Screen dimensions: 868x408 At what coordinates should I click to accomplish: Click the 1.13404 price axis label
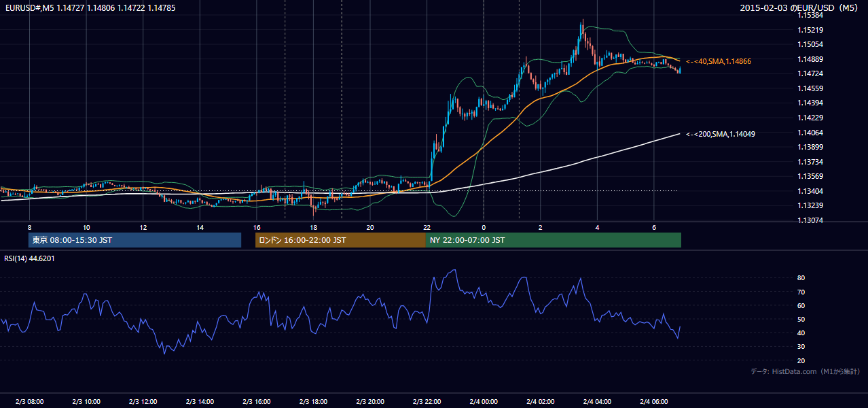point(810,191)
